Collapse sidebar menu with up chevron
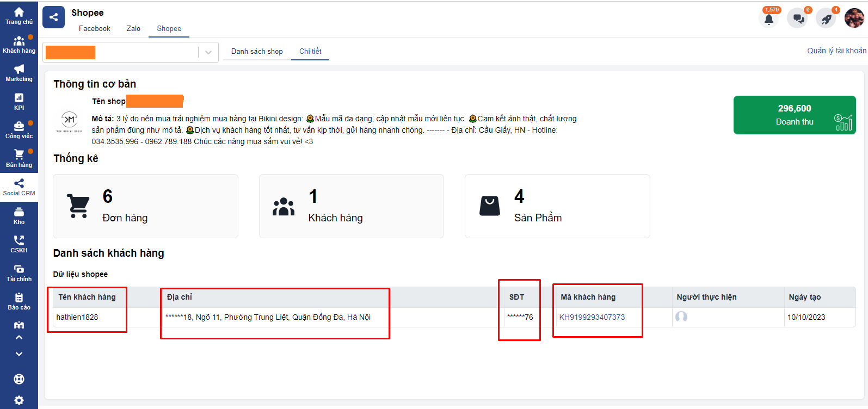Viewport: 868px width, 409px height. (19, 337)
